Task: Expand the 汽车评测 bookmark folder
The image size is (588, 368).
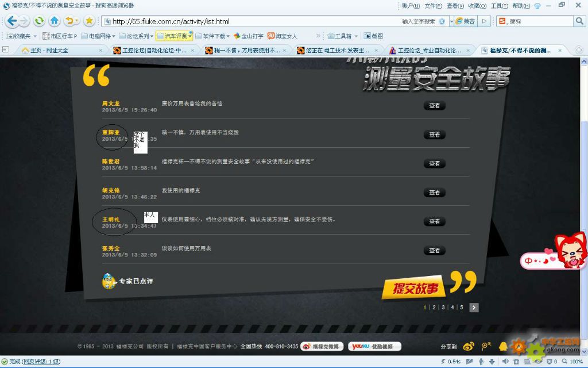Action: 174,36
